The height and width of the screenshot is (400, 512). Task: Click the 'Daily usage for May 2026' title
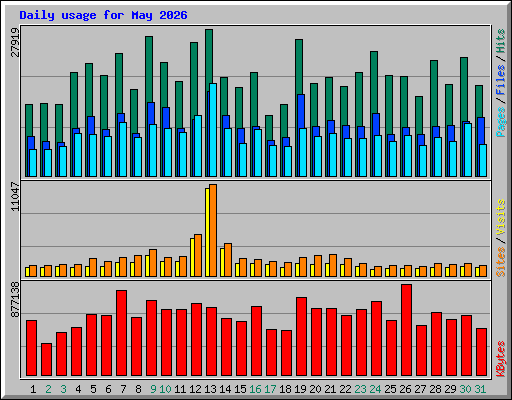pos(103,15)
